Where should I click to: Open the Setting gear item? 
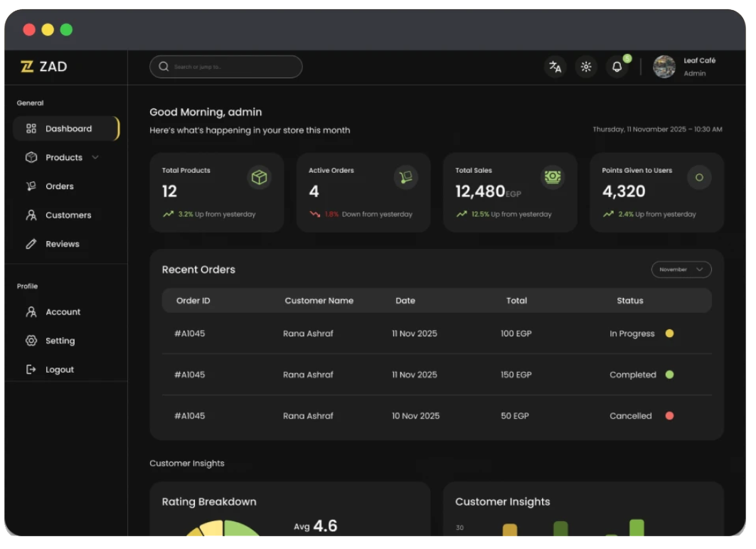click(x=60, y=341)
